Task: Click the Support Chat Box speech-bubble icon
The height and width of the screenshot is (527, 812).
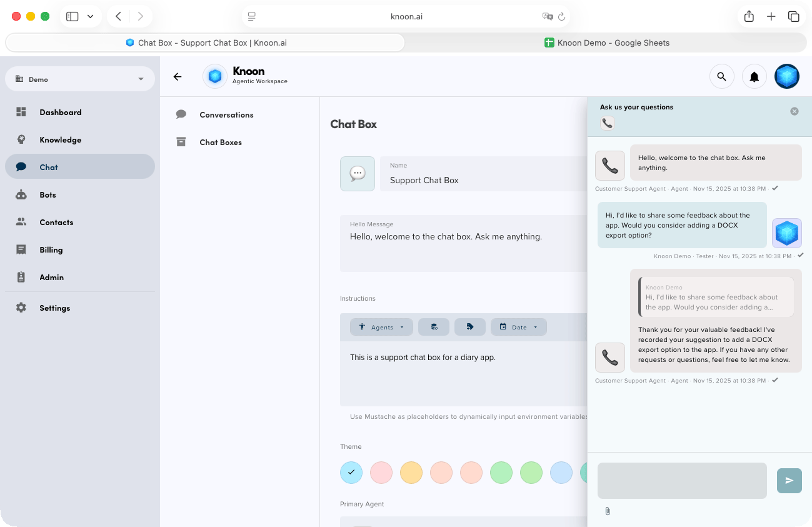Action: coord(357,174)
